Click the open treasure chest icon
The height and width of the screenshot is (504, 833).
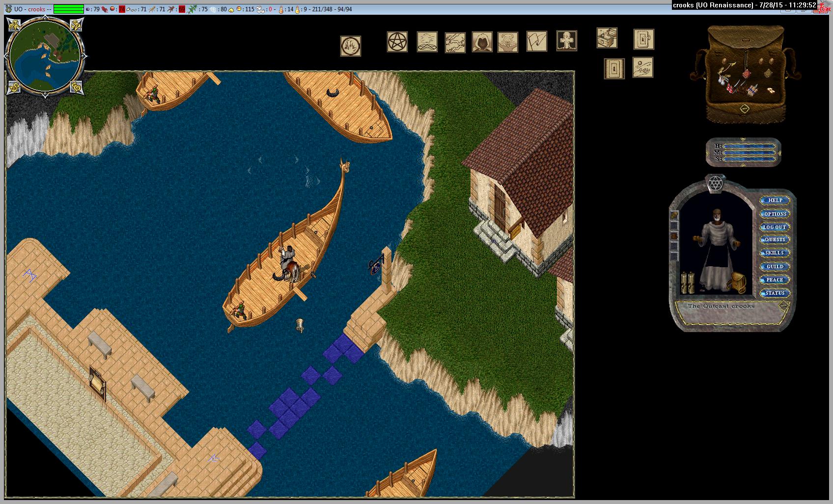click(x=607, y=38)
